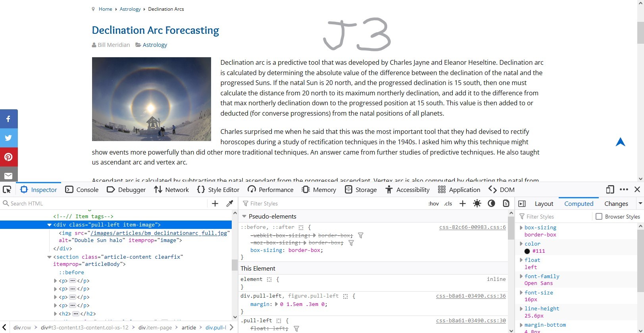Open the Style Editor tab
Screen dimensions: 644x333
click(x=218, y=190)
